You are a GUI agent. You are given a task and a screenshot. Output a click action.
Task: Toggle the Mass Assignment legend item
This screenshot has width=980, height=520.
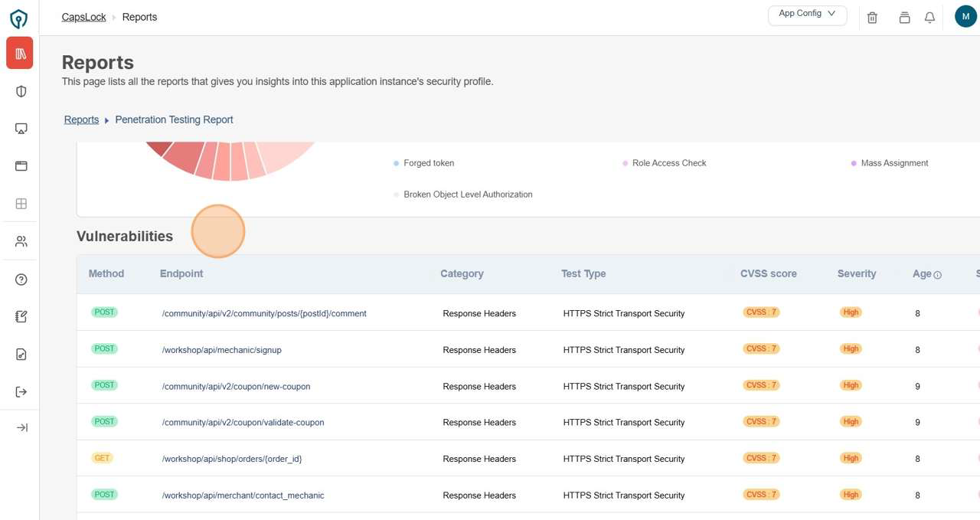click(893, 163)
